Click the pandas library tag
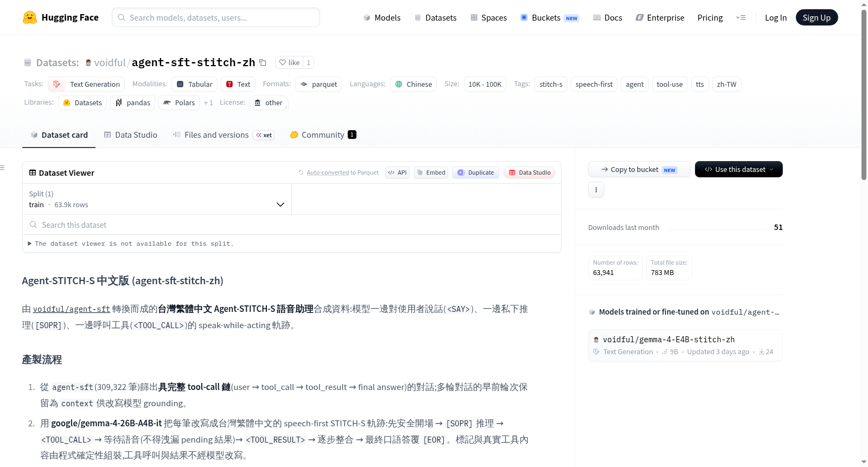868x467 pixels. [x=132, y=103]
